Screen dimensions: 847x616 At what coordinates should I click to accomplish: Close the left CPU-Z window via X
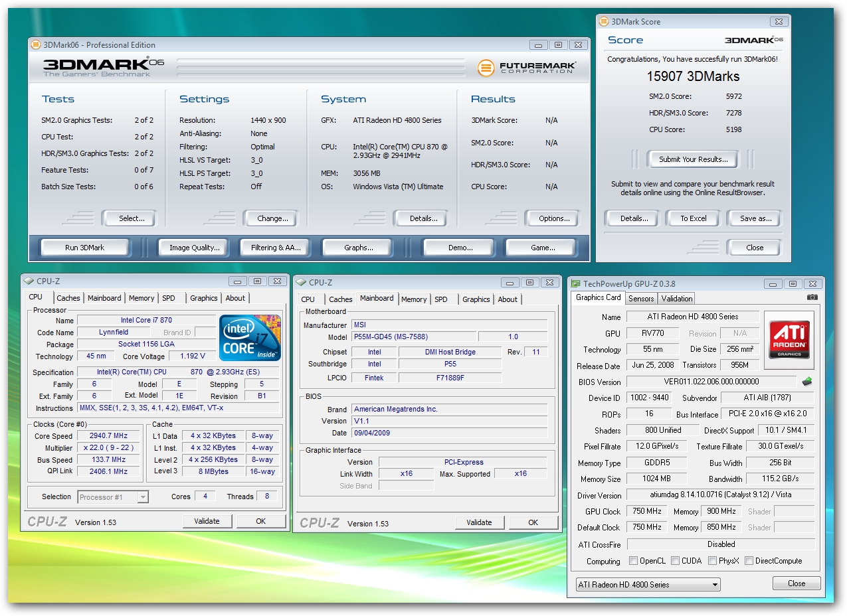277,281
